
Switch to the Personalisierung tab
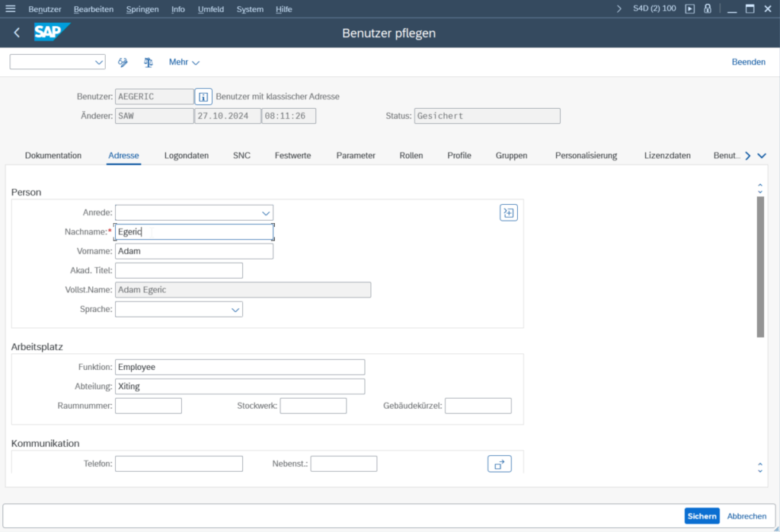(586, 155)
